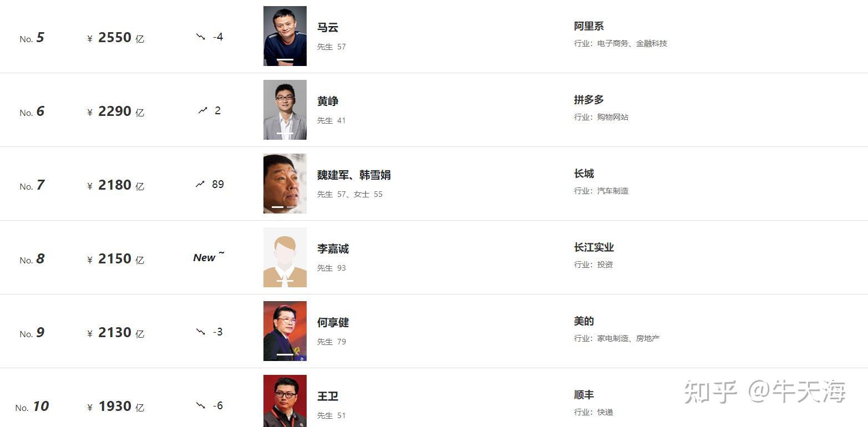Click the ¥ 2130 亿 wealth figure
Viewport: 868px width, 427px height.
(x=115, y=333)
